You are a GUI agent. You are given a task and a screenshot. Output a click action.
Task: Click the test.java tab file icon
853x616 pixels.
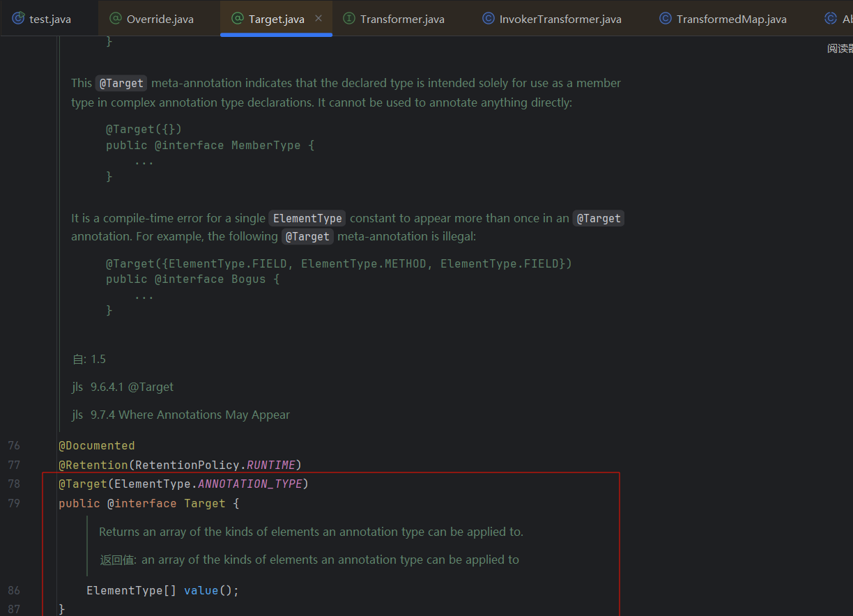(18, 19)
